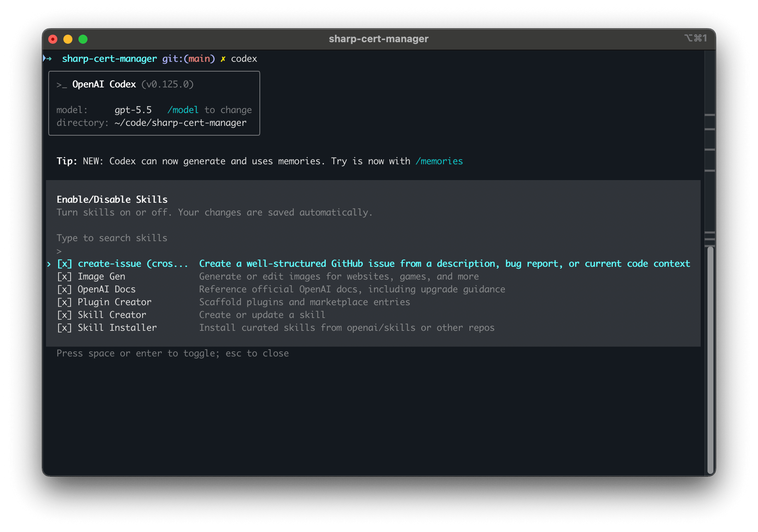Click the yellow ✗ dirty-state marker in prompt
Image resolution: width=758 pixels, height=532 pixels.
pos(223,59)
